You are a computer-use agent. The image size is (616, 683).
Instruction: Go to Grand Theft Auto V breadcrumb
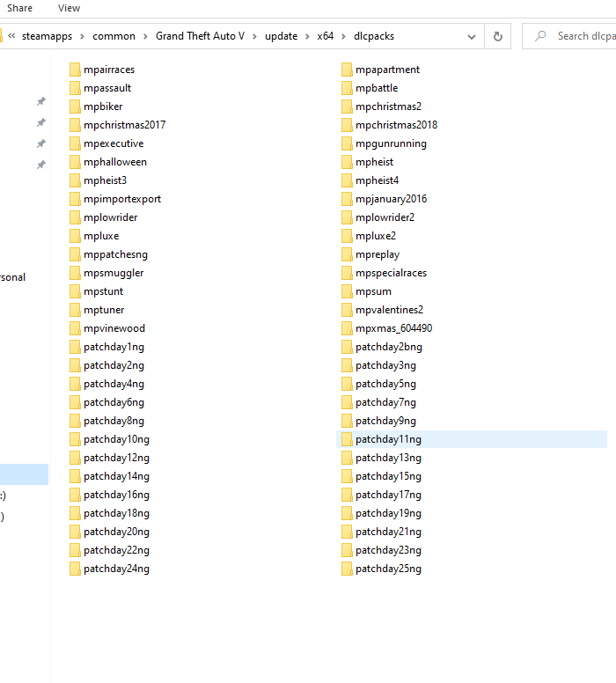(200, 36)
